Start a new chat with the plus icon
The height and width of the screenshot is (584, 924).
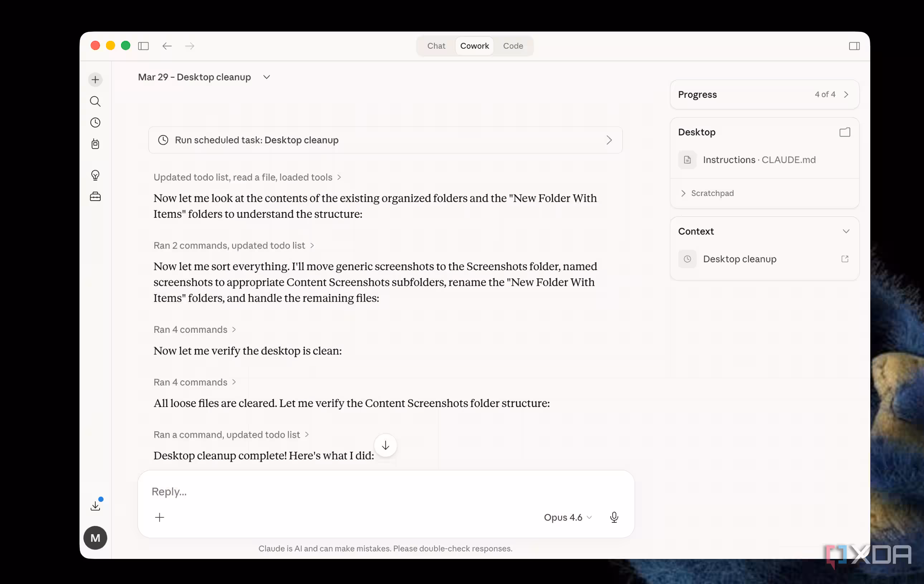[x=95, y=80]
